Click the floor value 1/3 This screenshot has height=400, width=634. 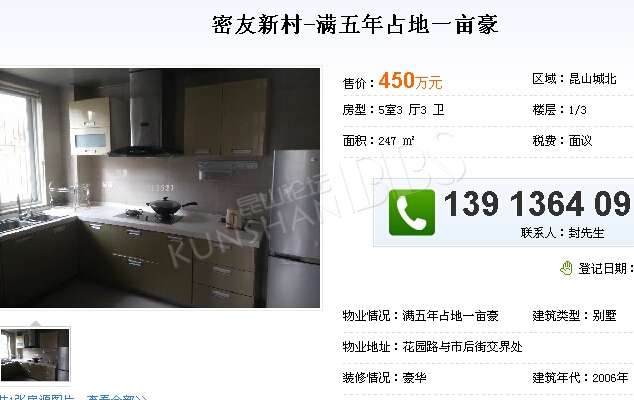[577, 110]
